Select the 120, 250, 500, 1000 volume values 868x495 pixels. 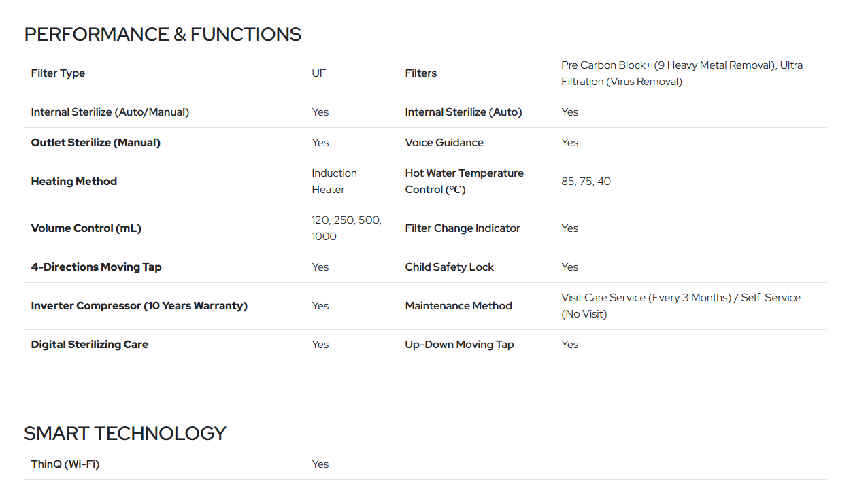(x=347, y=228)
